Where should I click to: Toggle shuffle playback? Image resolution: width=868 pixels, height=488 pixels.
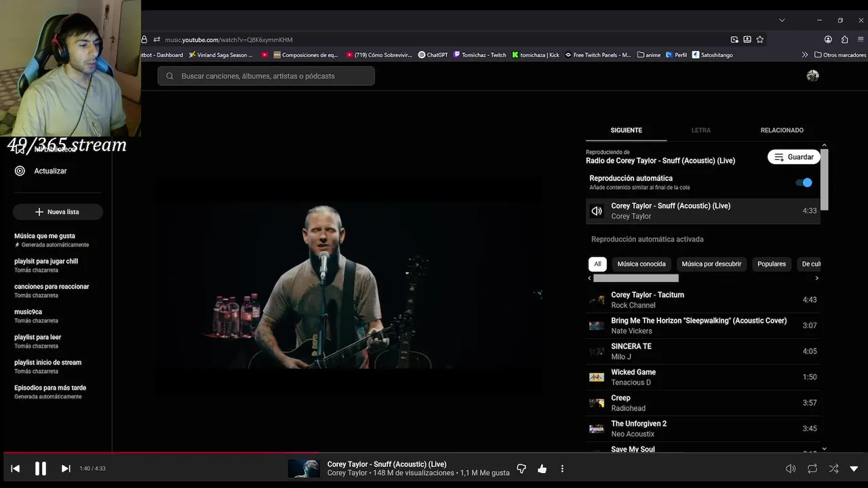coord(833,468)
